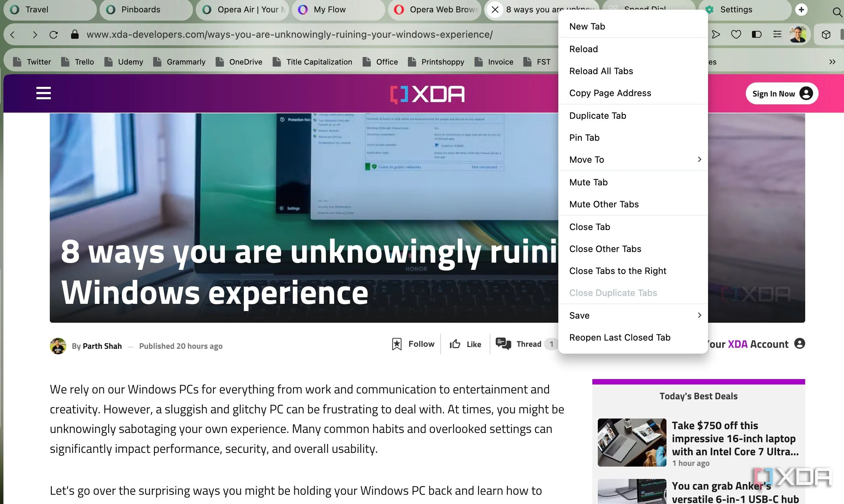The height and width of the screenshot is (504, 844).
Task: Click the address bar URL field
Action: click(x=289, y=35)
